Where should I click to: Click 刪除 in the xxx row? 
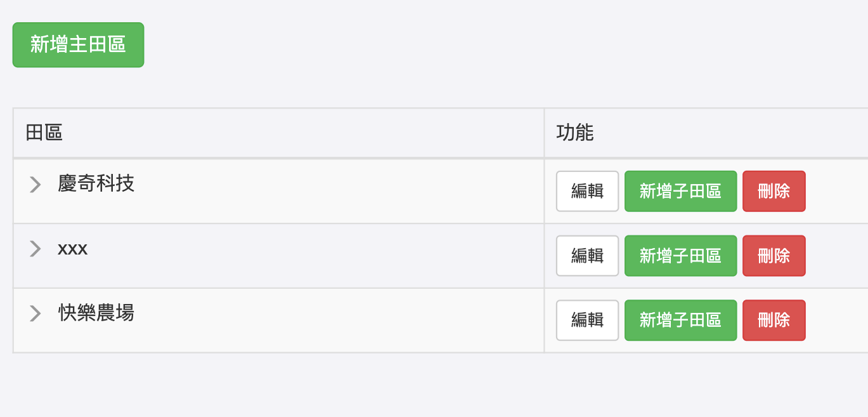(774, 256)
